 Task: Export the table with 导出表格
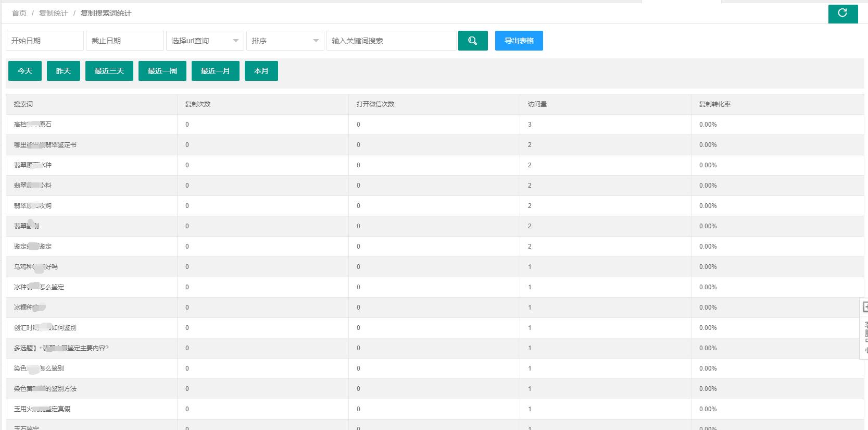[x=519, y=41]
